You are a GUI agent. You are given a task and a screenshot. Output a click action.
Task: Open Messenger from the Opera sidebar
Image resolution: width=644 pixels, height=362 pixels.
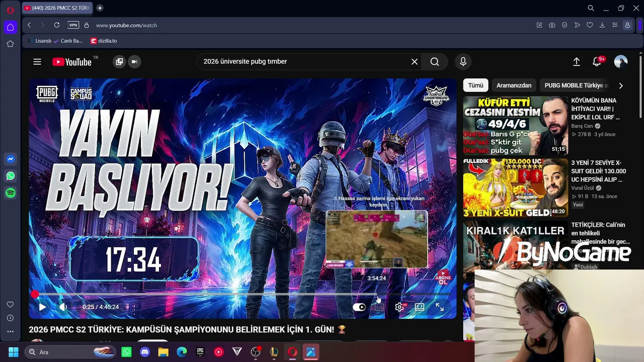[10, 159]
